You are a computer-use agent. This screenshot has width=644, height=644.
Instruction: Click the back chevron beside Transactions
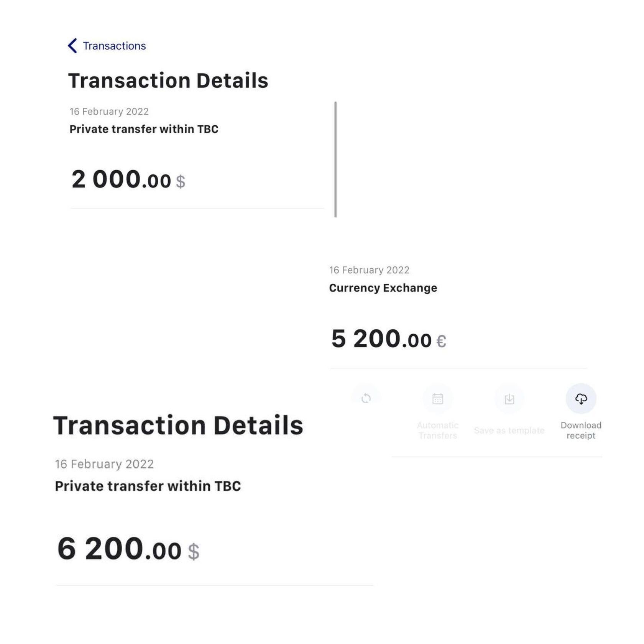(x=72, y=46)
